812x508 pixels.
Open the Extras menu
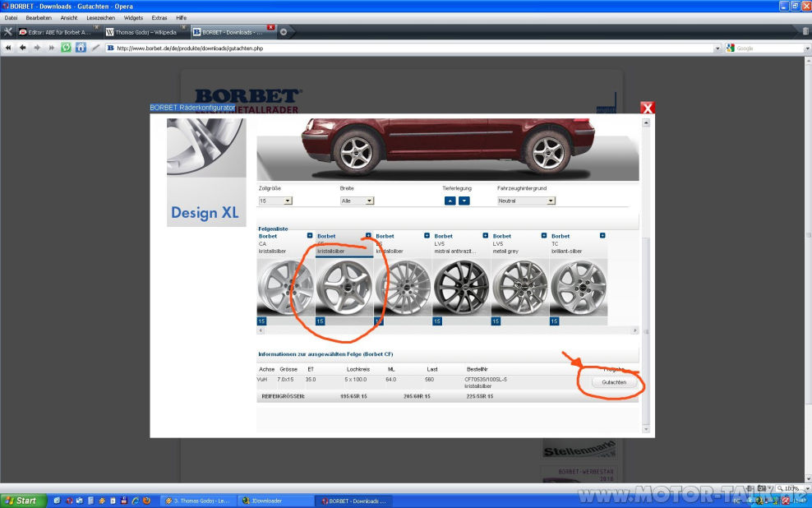pyautogui.click(x=159, y=17)
